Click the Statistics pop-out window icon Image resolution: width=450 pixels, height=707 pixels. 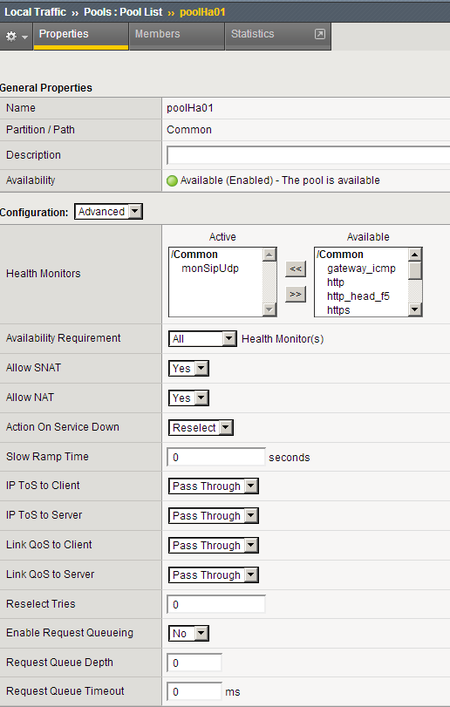pyautogui.click(x=320, y=34)
